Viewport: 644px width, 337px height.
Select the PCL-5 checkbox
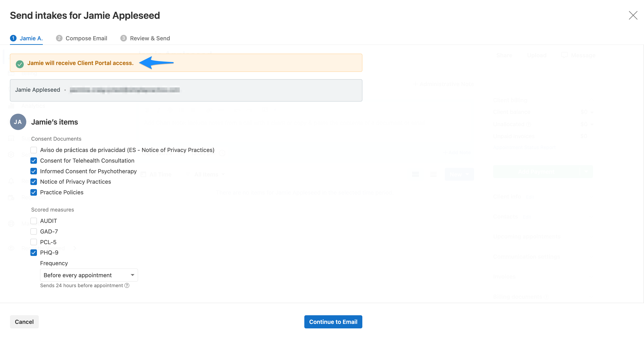point(34,242)
